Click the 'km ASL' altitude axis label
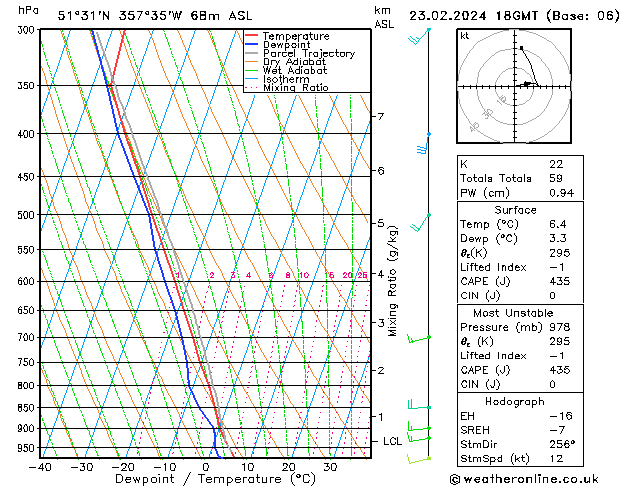The image size is (629, 486). click(x=384, y=17)
